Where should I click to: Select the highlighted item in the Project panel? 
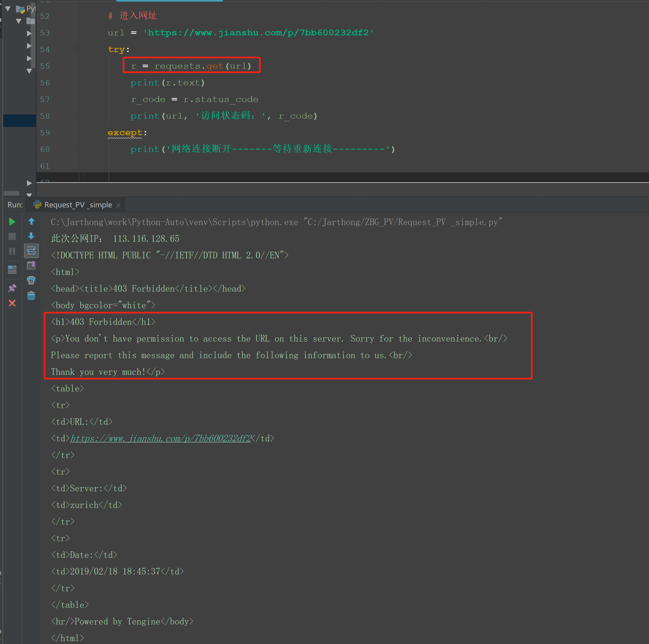[19, 121]
